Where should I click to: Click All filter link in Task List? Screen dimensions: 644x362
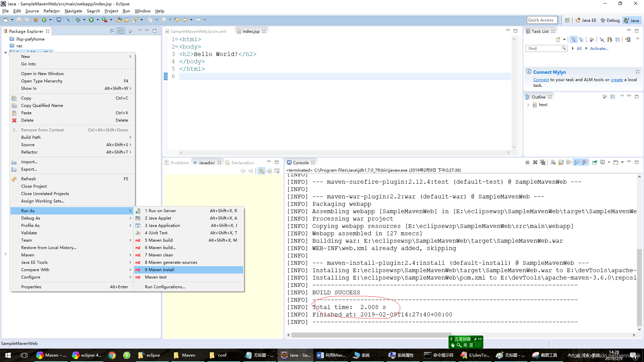point(579,49)
